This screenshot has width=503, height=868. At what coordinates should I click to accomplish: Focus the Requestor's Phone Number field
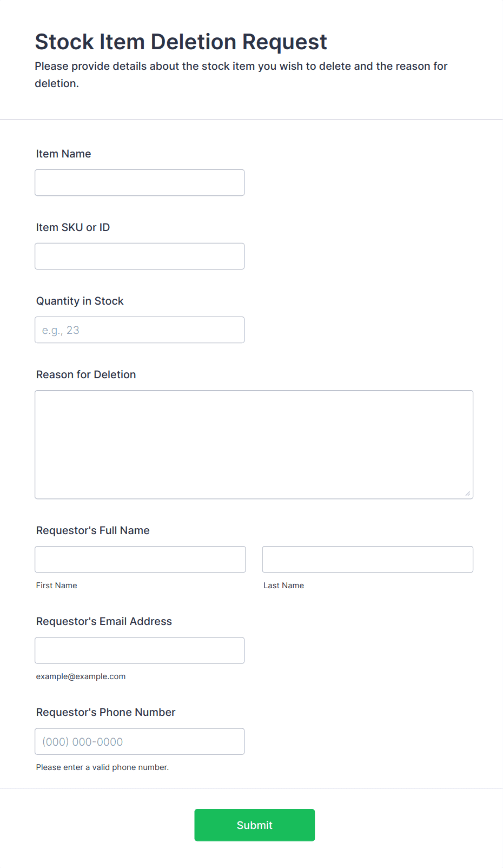pos(140,741)
